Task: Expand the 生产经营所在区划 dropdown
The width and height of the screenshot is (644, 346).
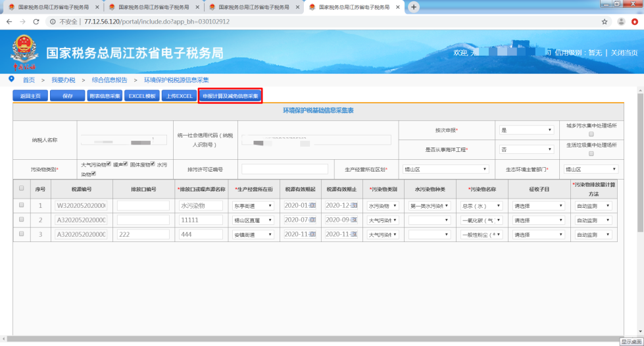Action: pos(446,169)
